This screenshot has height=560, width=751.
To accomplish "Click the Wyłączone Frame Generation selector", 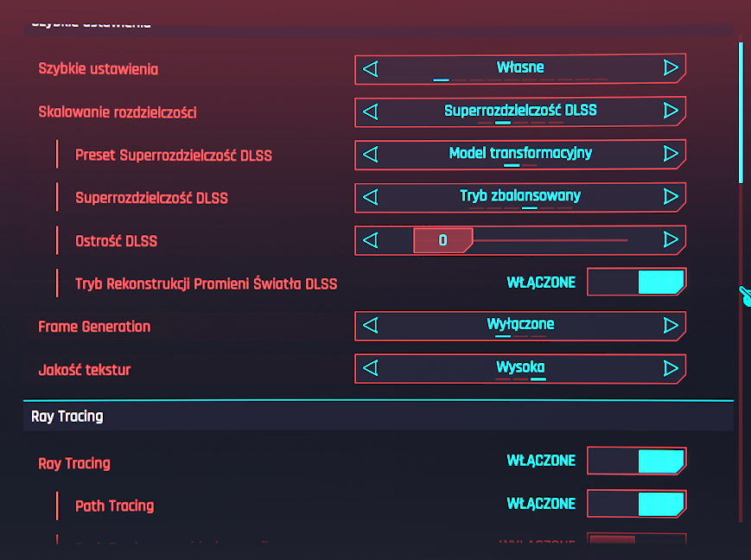I will click(520, 326).
